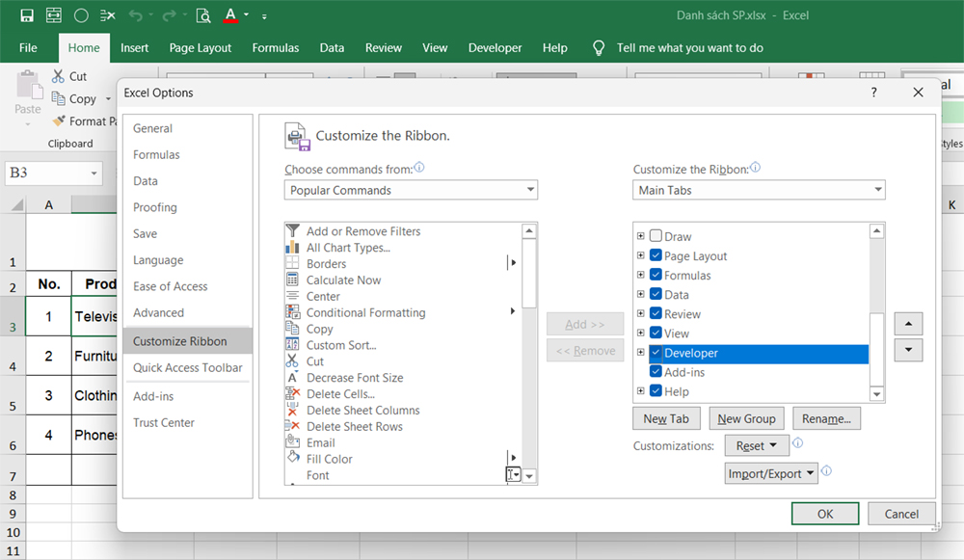Click the Undo icon in the title bar
Screen dimensions: 964x560
135,14
